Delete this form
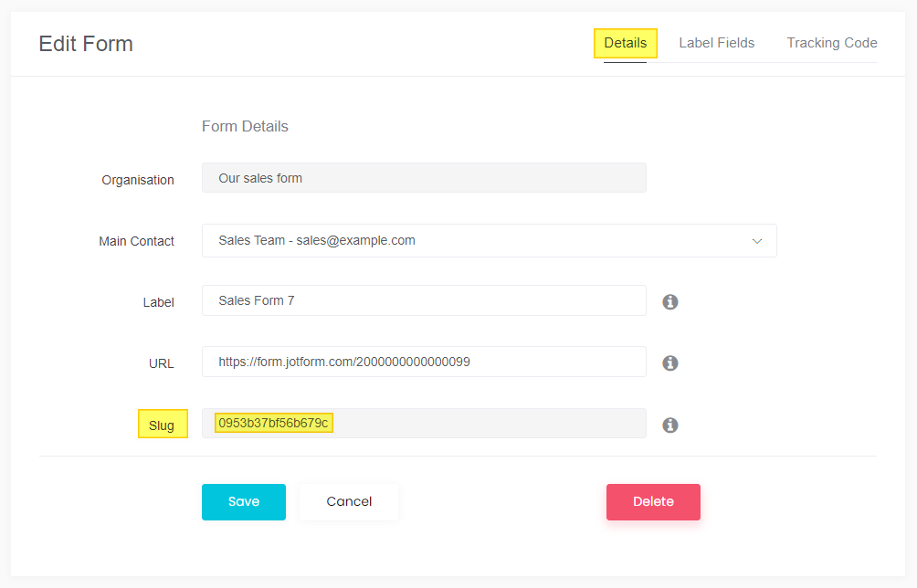917x588 pixels. point(653,502)
